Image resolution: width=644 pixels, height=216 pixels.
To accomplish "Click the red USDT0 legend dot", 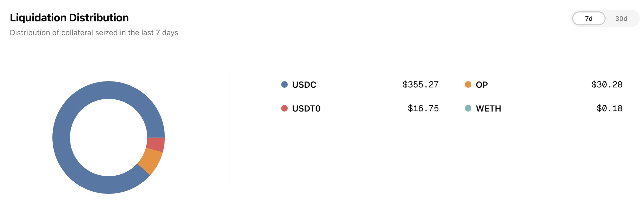I will click(284, 108).
